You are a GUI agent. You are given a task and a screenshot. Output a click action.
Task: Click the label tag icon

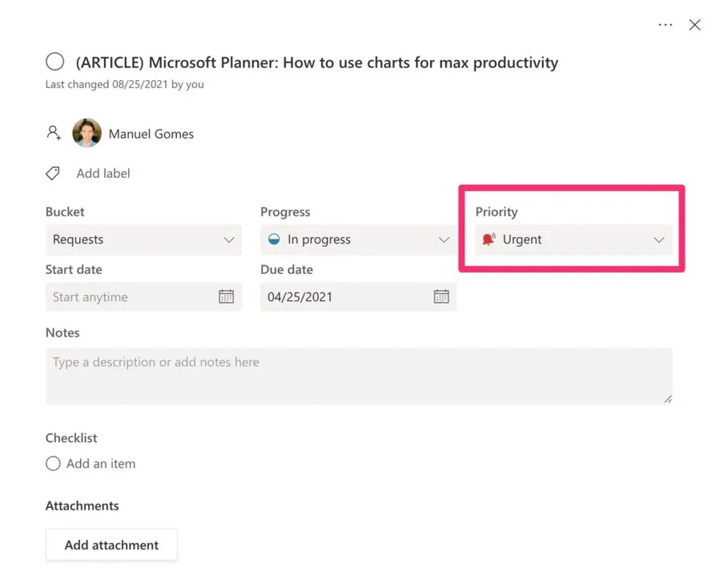tap(53, 173)
